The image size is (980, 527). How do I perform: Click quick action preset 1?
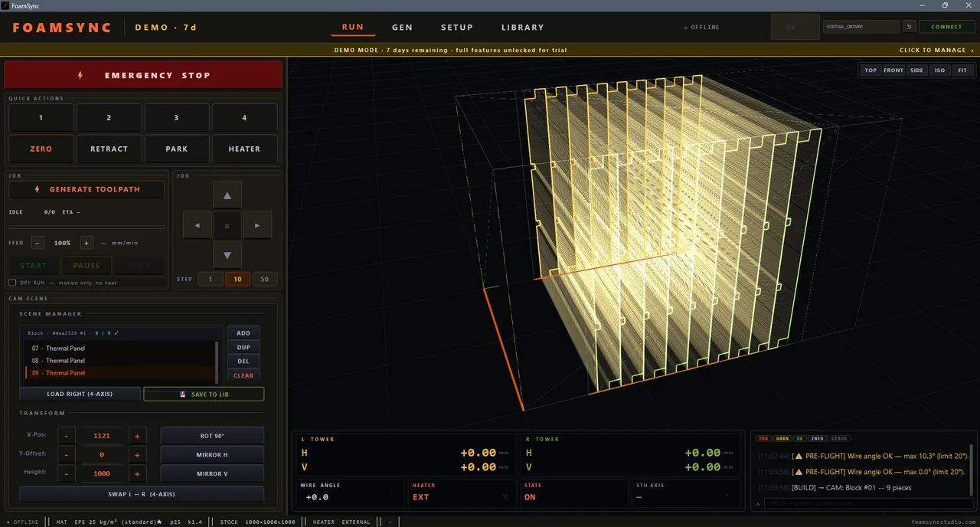[41, 118]
